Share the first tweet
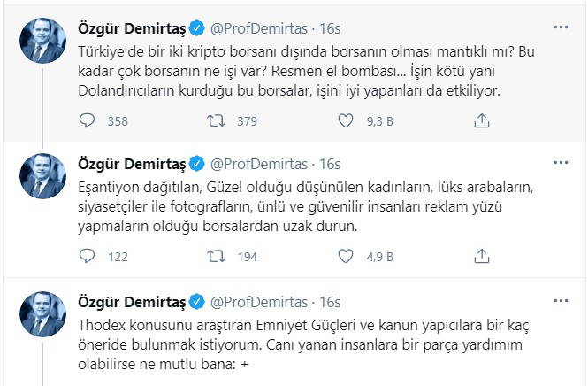This screenshot has height=386, width=588. point(482,119)
